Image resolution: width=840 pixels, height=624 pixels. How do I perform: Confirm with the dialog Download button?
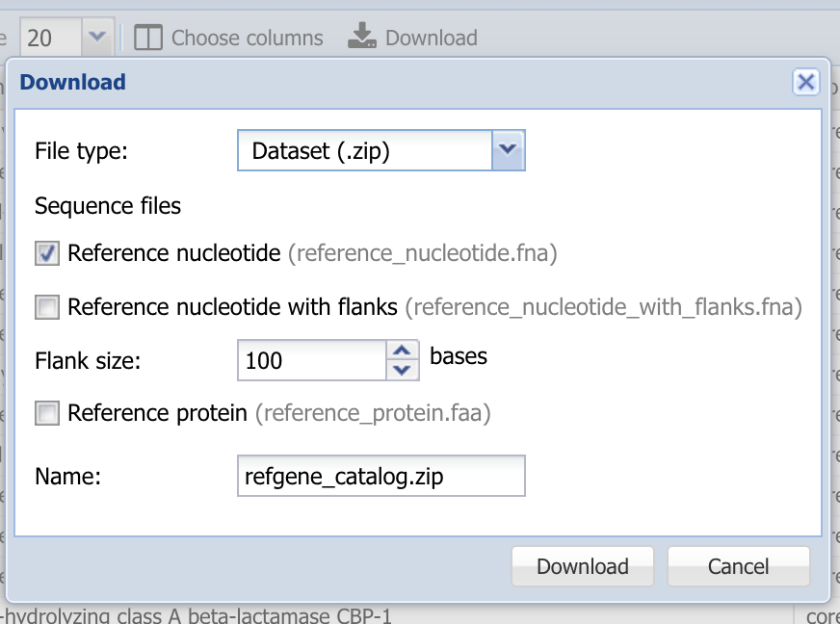click(583, 566)
